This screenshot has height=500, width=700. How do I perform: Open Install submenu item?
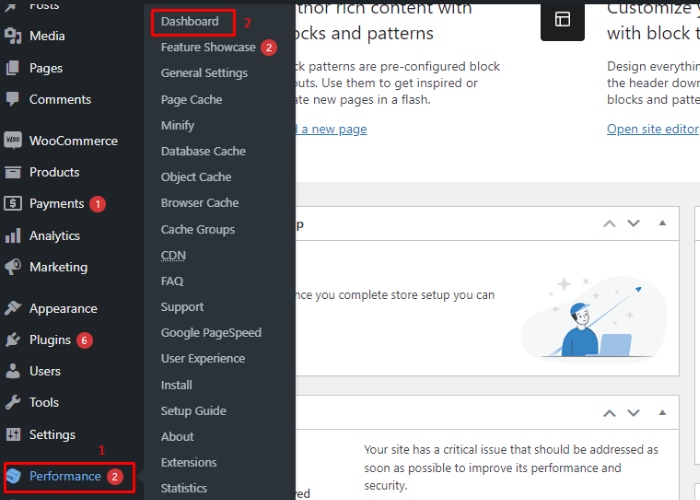pos(176,385)
